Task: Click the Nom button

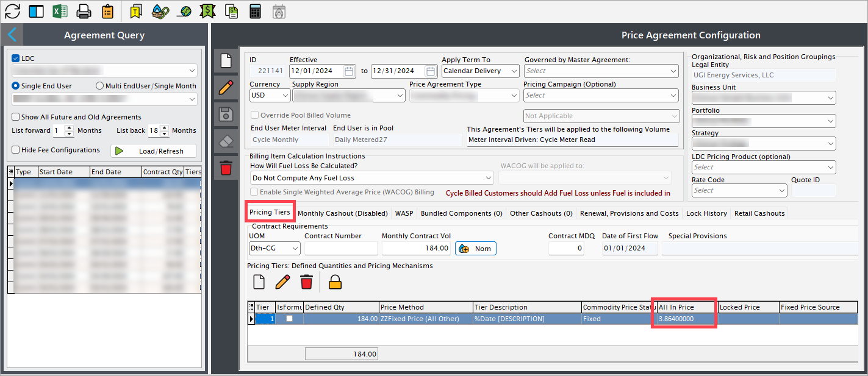Action: point(476,249)
